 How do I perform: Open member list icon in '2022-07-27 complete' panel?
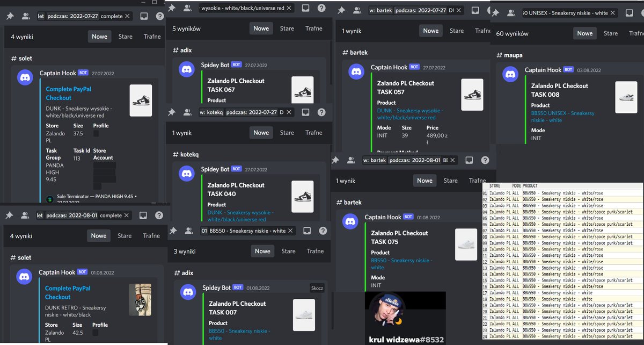pos(25,16)
